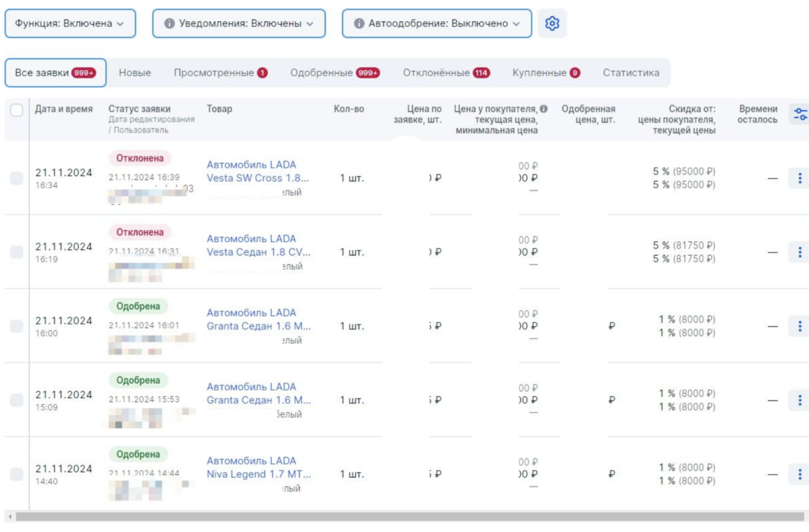Open 'Автомобиль LADA Niva Legend' product link
The height and width of the screenshot is (532, 809).
pos(258,467)
